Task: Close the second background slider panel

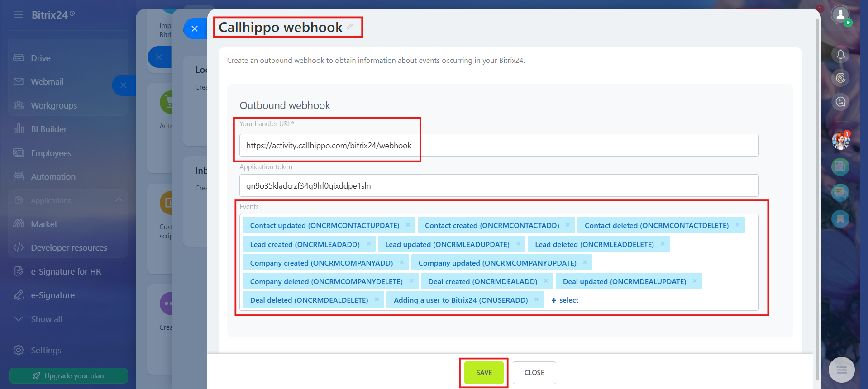Action: pos(159,57)
